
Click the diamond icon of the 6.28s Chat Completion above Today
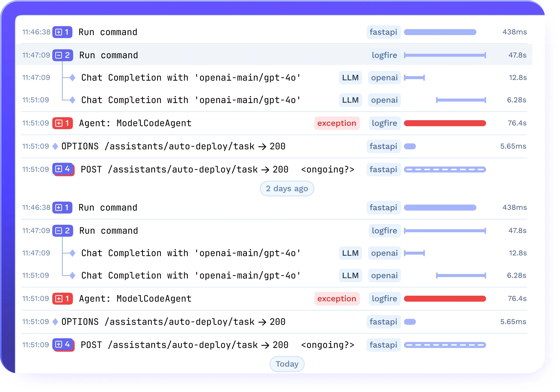tap(72, 276)
